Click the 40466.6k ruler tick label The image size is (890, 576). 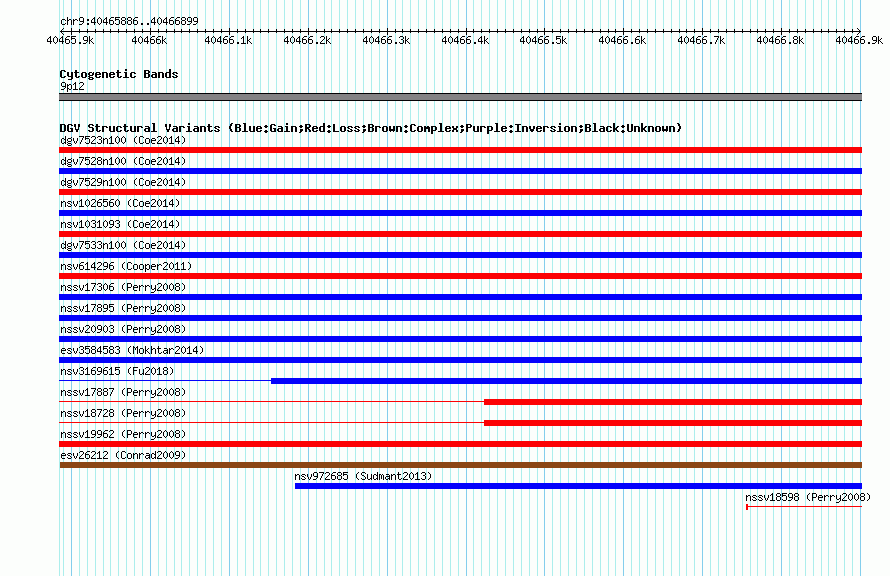tap(622, 40)
